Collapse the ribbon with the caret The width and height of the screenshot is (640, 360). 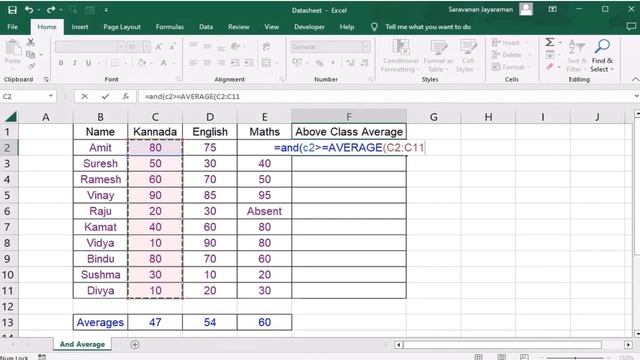click(x=635, y=79)
